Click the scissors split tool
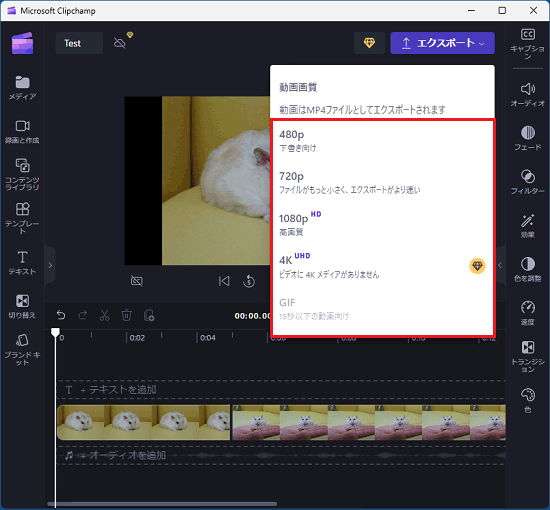Screen dimensions: 550x510 (105, 315)
